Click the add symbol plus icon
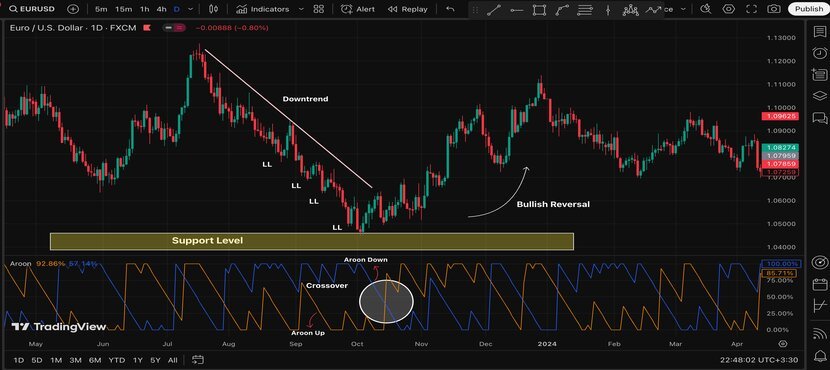This screenshot has height=370, width=830. click(x=74, y=9)
